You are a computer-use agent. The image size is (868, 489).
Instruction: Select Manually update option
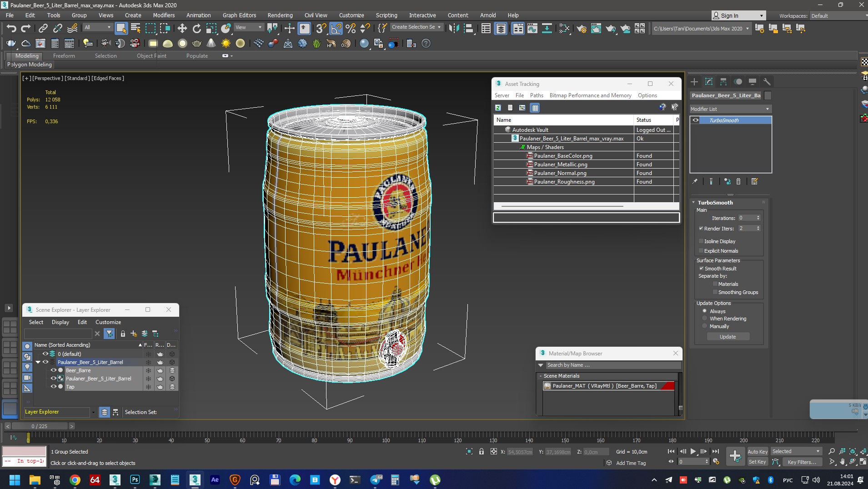pos(705,326)
